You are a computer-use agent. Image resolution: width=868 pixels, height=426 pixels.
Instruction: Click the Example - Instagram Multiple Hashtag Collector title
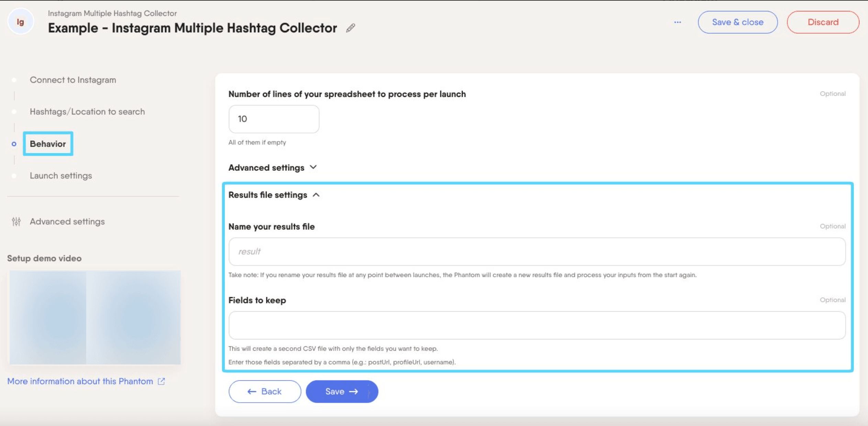(192, 28)
